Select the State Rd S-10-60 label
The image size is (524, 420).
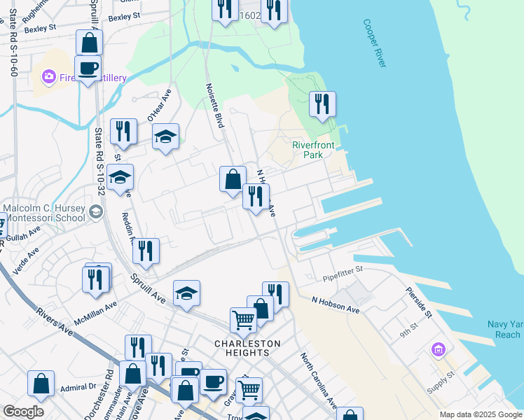13,43
